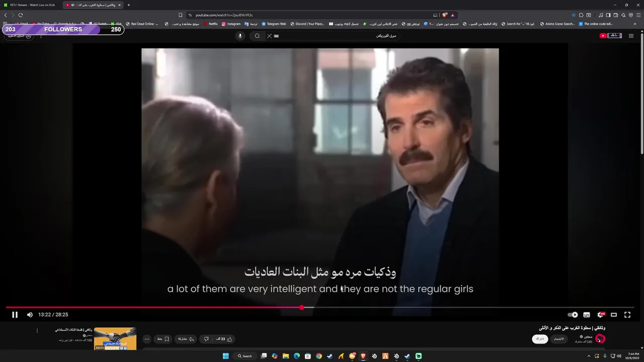Image resolution: width=644 pixels, height=362 pixels.
Task: Go back with browser back arrow
Action: pyautogui.click(x=6, y=15)
